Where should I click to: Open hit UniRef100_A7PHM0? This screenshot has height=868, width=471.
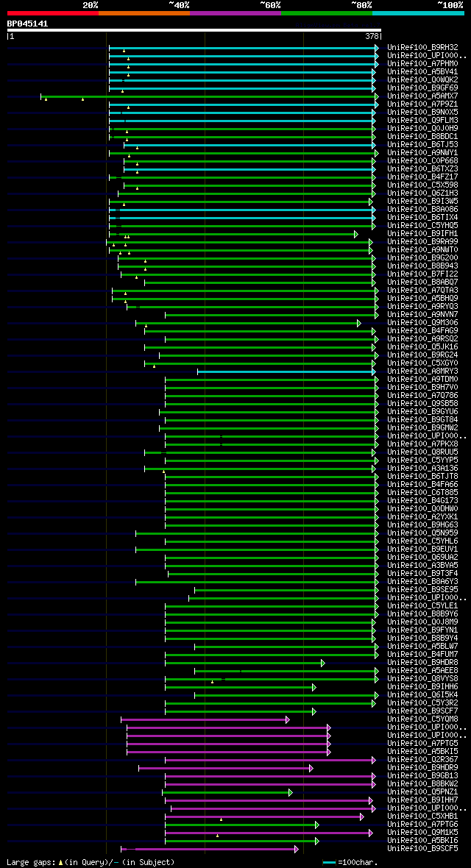[422, 64]
